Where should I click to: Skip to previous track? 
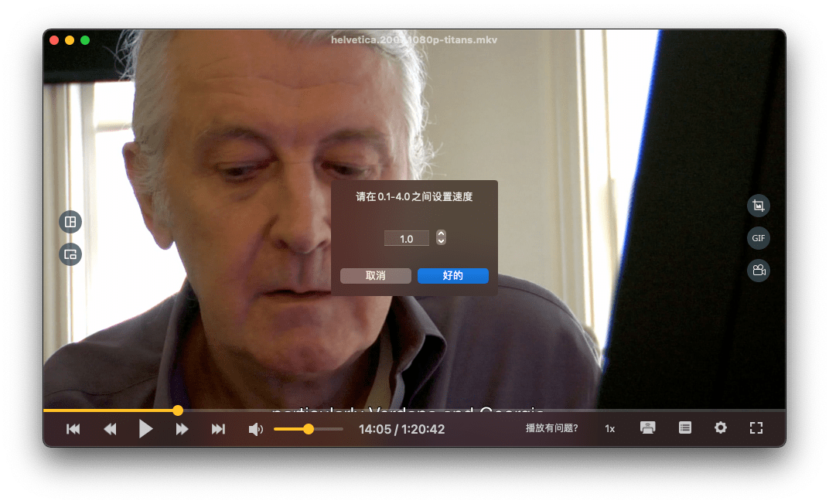73,429
